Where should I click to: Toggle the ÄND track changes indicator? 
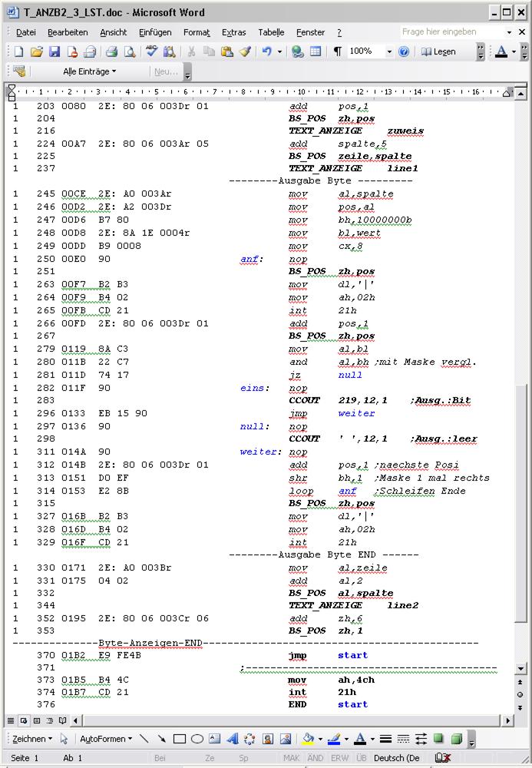(x=316, y=758)
